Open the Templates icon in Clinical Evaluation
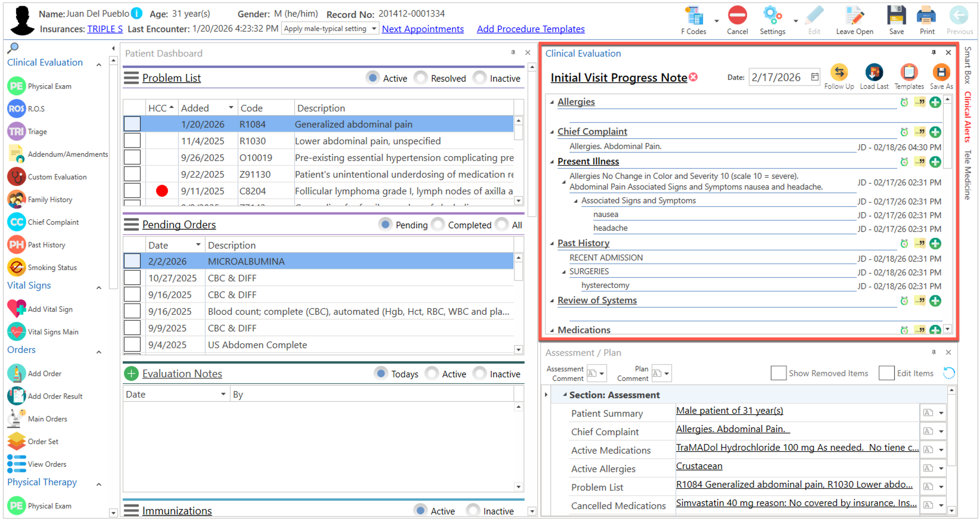 (x=909, y=72)
